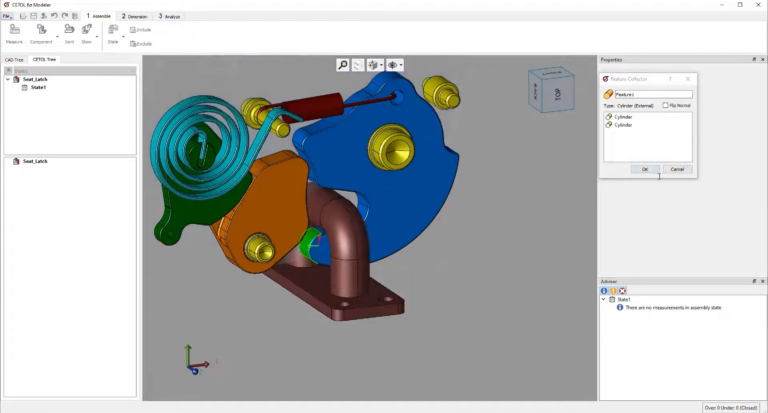Viewport: 768px width, 413px height.
Task: Switch to the CAD Tree tab
Action: click(x=14, y=60)
